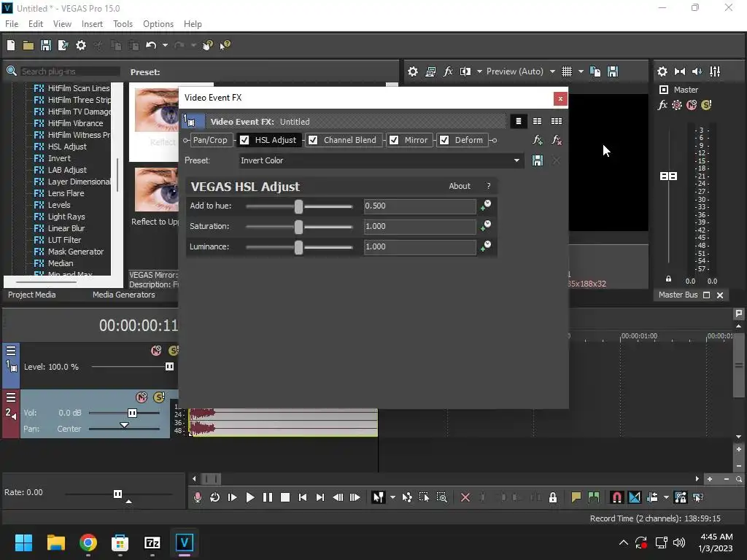Open Master FX button
Viewport: 747px width, 560px height.
tap(662, 105)
